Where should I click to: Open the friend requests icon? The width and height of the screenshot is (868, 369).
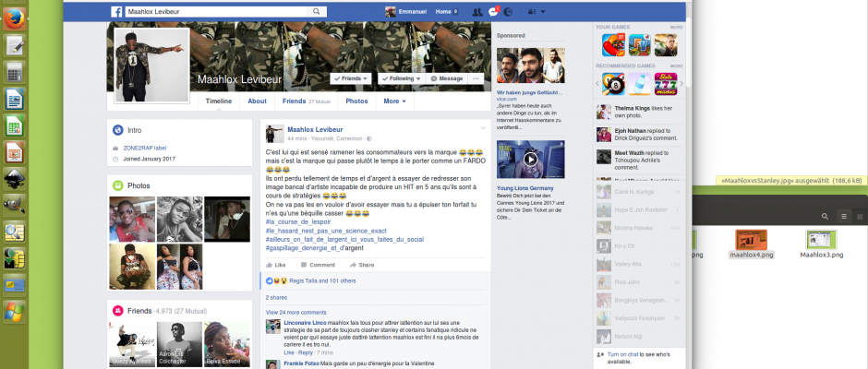tap(476, 11)
